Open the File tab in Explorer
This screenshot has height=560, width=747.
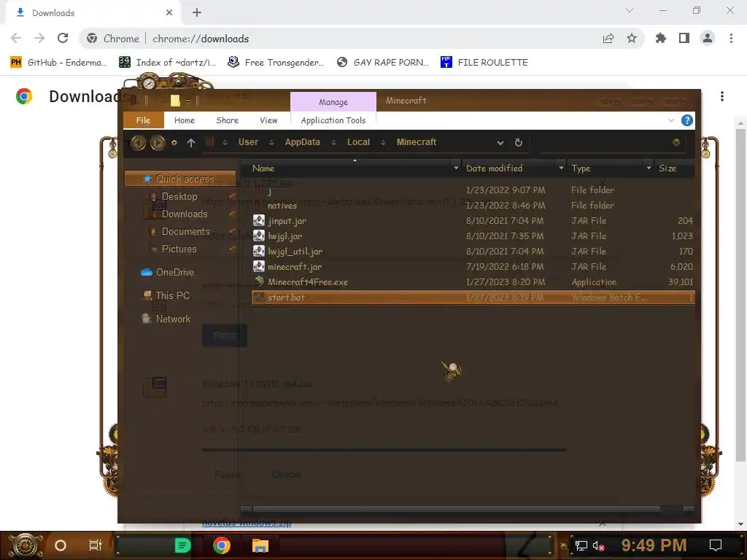coord(144,120)
